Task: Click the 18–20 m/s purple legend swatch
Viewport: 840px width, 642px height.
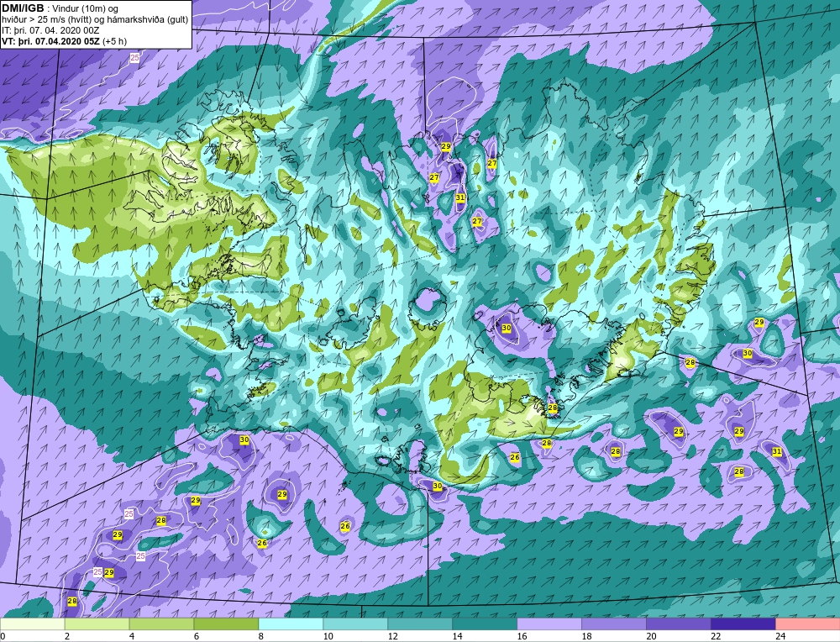Action: click(614, 624)
